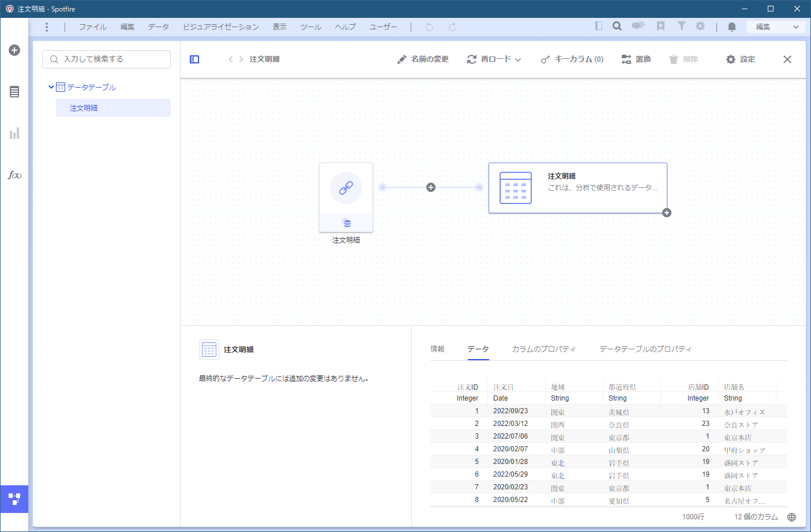Viewport: 811px width, 532px height.
Task: Open the conversations speech bubble icon
Action: [x=638, y=26]
